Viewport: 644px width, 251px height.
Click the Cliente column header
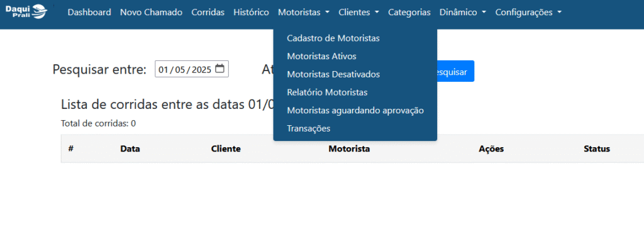(x=226, y=148)
